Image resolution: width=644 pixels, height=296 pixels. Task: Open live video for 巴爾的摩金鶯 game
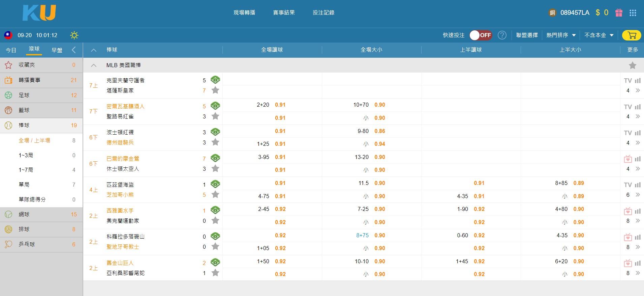[x=627, y=159]
